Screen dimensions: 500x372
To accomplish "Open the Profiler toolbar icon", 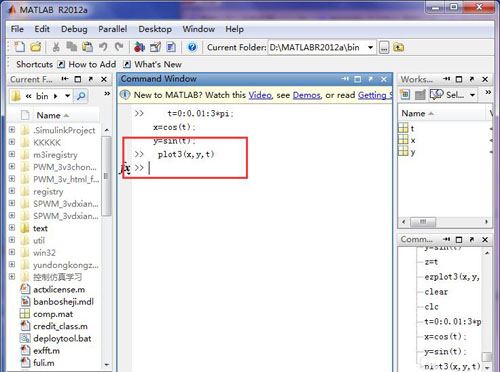I will tap(171, 47).
